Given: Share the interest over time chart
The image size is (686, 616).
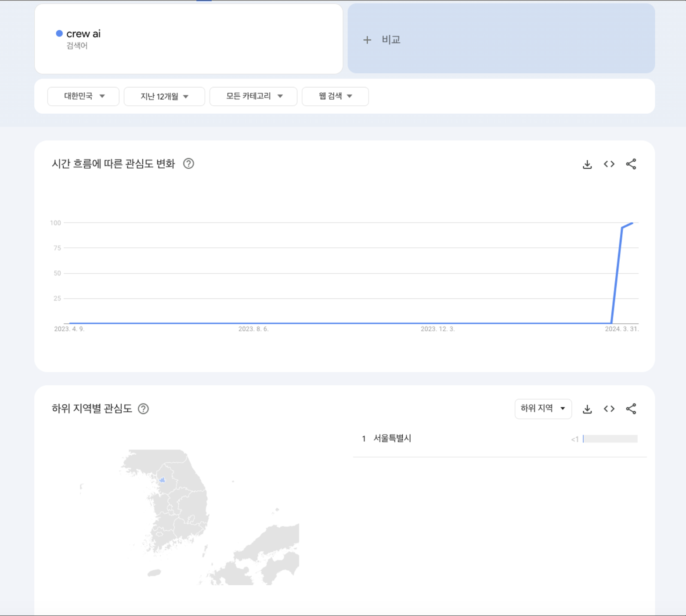Looking at the screenshot, I should click(x=631, y=164).
